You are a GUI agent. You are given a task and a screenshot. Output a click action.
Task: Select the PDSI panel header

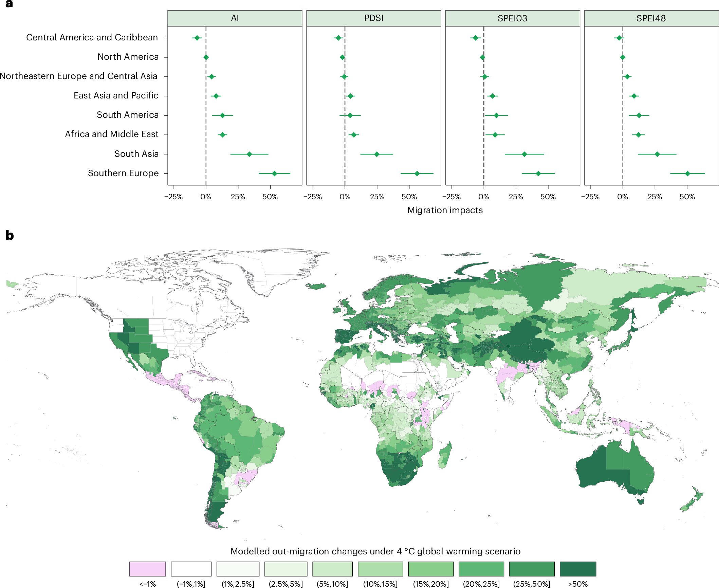click(x=373, y=18)
